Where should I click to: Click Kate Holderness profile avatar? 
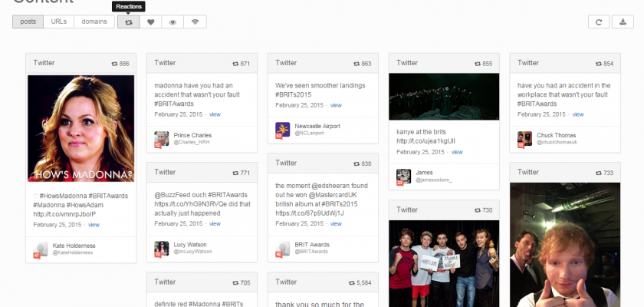41,249
